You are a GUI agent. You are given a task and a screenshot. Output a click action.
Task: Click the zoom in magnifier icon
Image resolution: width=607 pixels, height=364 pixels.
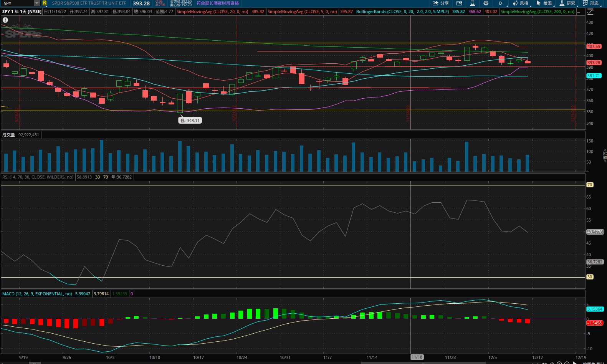click(x=559, y=363)
